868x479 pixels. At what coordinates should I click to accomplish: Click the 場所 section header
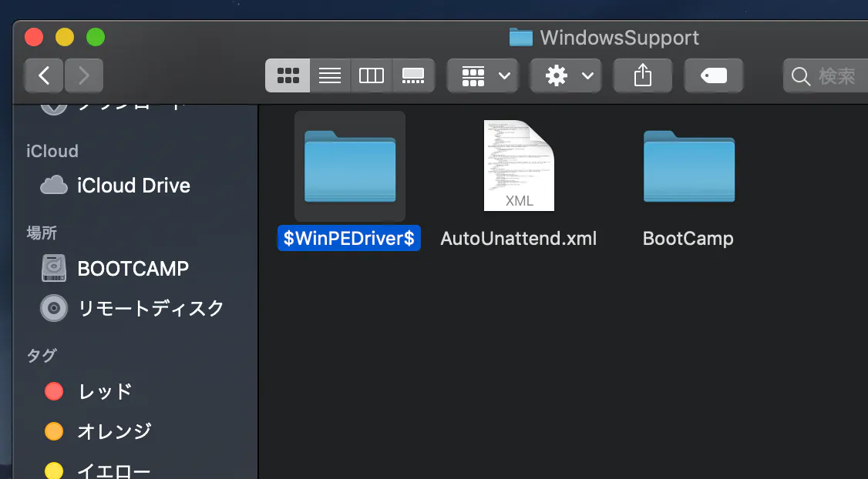click(42, 233)
